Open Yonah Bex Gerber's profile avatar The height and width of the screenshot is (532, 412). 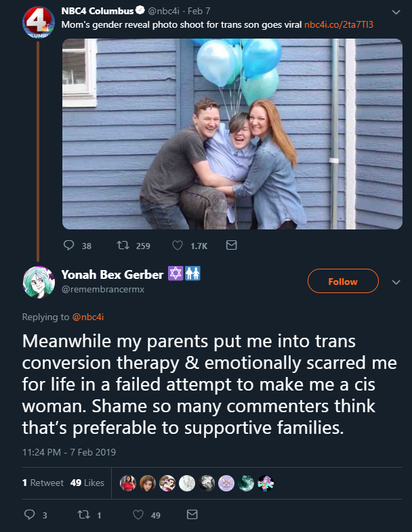pos(39,282)
